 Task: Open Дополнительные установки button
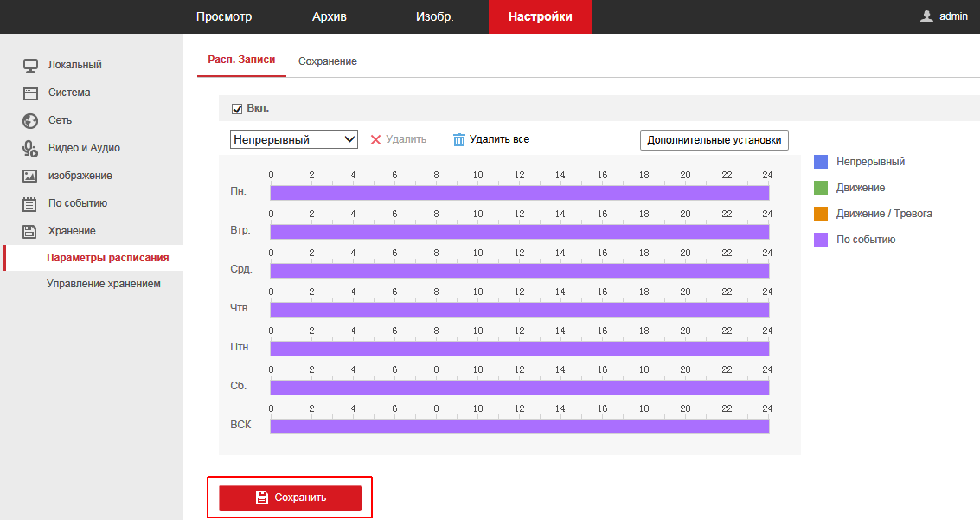714,140
